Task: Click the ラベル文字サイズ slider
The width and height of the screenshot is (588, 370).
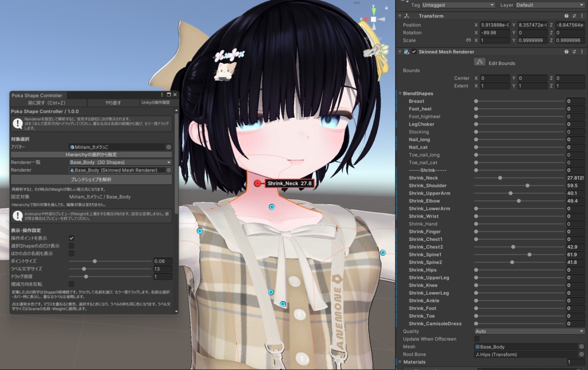Action: pos(110,269)
